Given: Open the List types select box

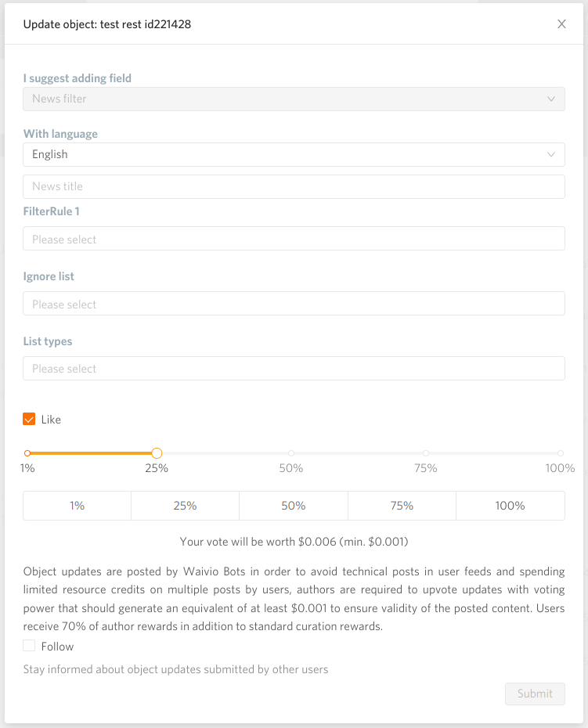Looking at the screenshot, I should coord(294,369).
